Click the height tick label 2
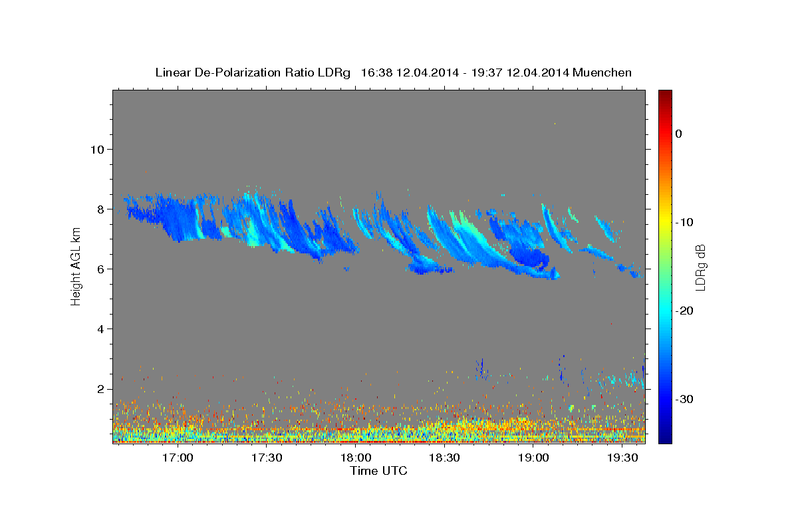This screenshot has height=532, width=798. 99,389
